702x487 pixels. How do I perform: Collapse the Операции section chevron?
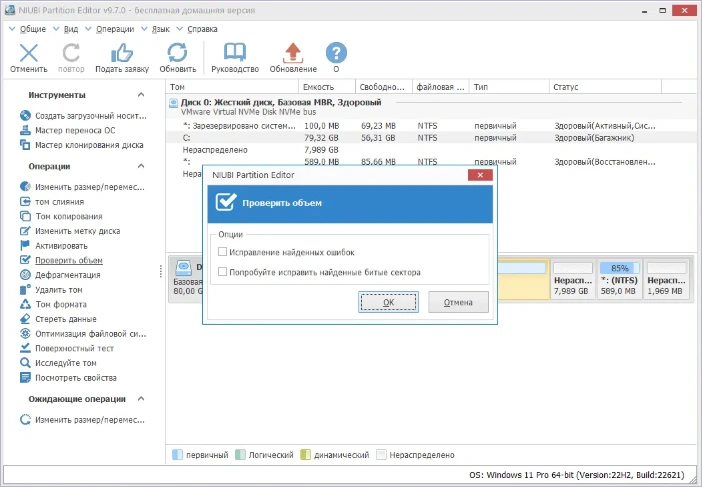141,166
